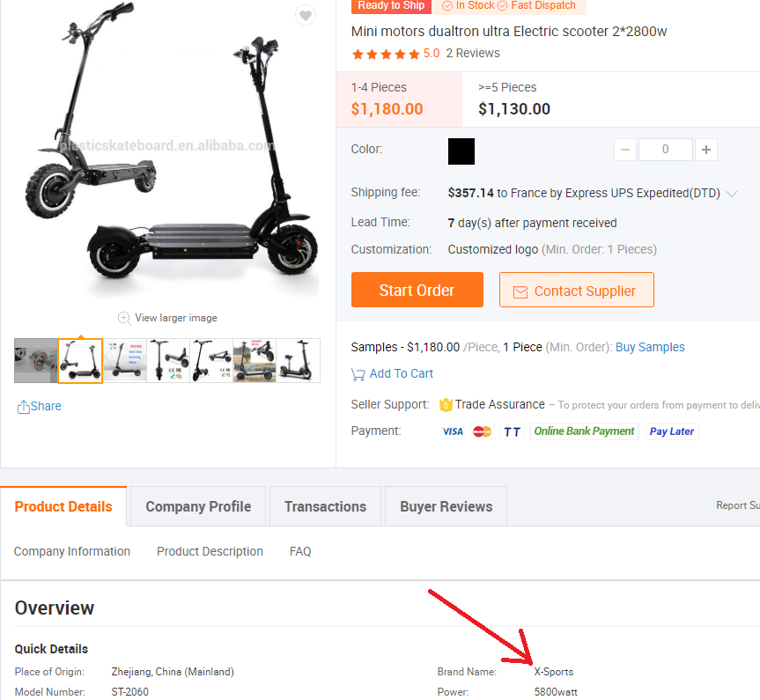The image size is (760, 700).
Task: Switch to the Buyer Reviews tab
Action: [x=446, y=506]
